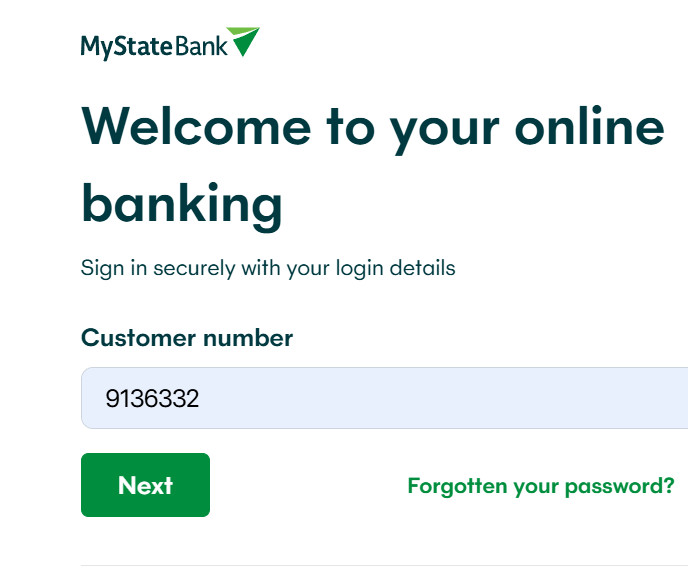The height and width of the screenshot is (574, 688).
Task: Click the Sign in securely subtitle text
Action: (x=267, y=268)
